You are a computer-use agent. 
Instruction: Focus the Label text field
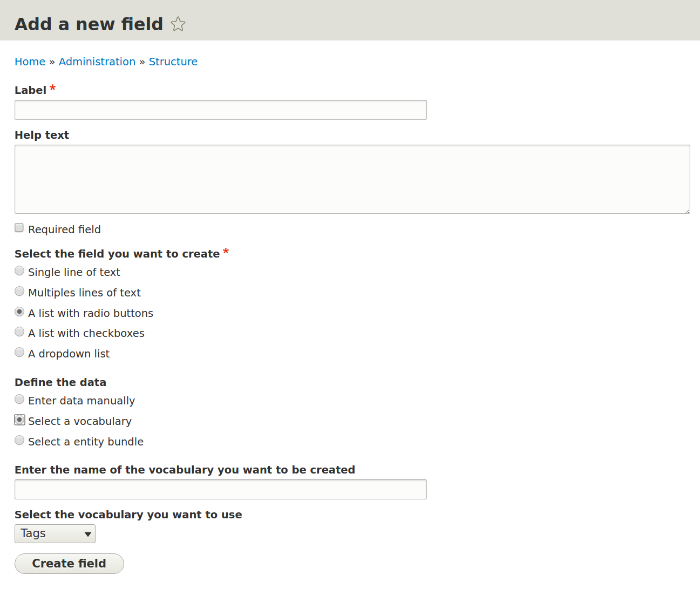tap(221, 110)
